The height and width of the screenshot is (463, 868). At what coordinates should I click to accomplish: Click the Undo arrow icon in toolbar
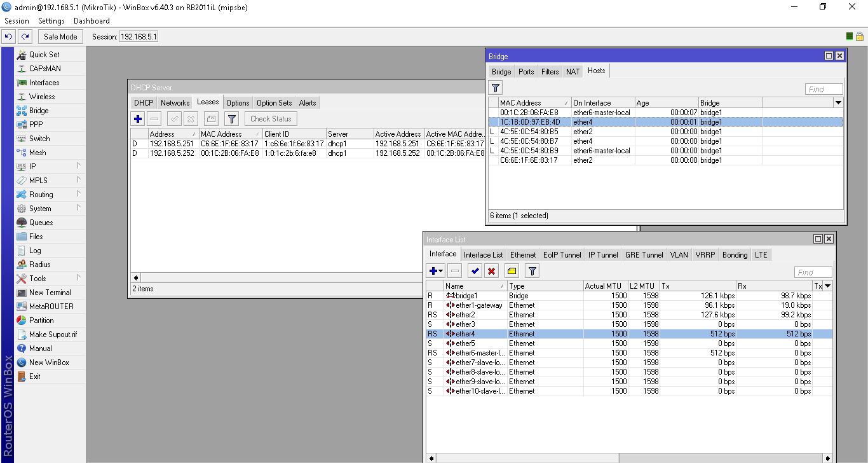(9, 36)
